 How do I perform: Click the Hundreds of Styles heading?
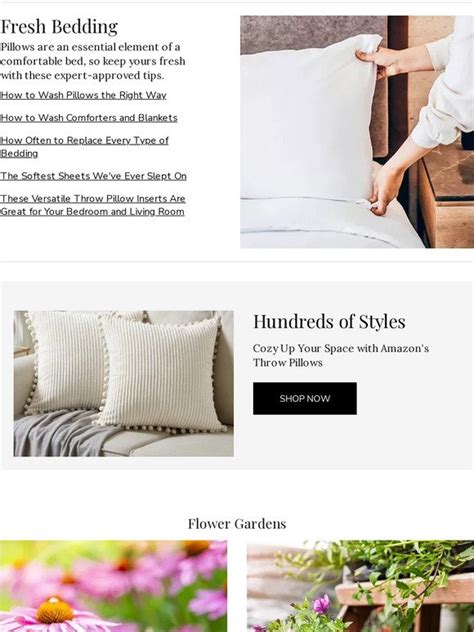point(329,322)
